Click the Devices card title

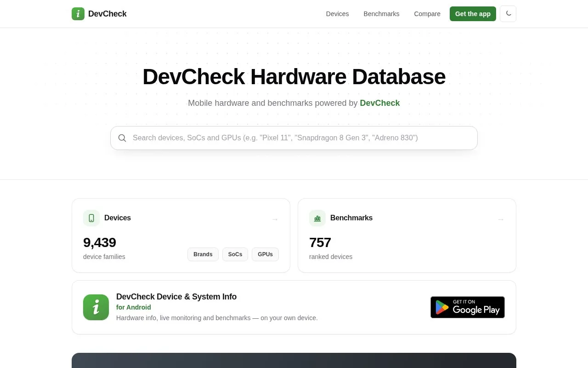pos(118,218)
